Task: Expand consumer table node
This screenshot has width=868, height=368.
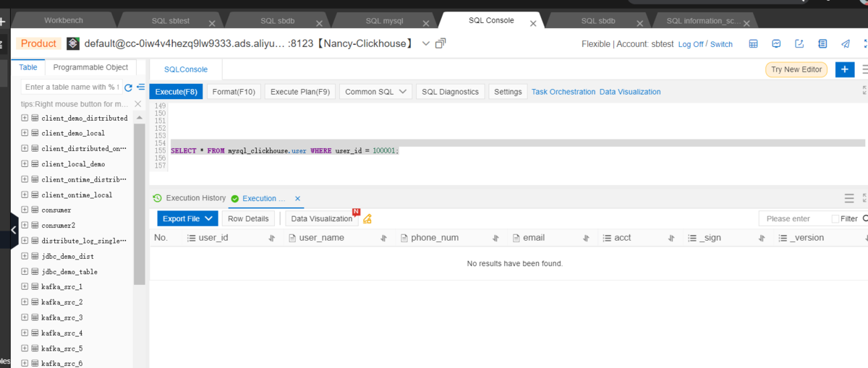Action: (x=25, y=210)
